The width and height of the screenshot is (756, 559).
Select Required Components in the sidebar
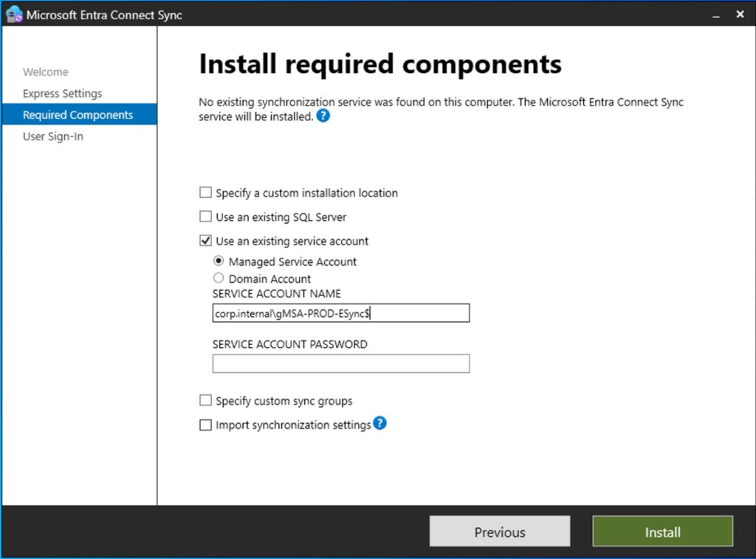pyautogui.click(x=78, y=115)
